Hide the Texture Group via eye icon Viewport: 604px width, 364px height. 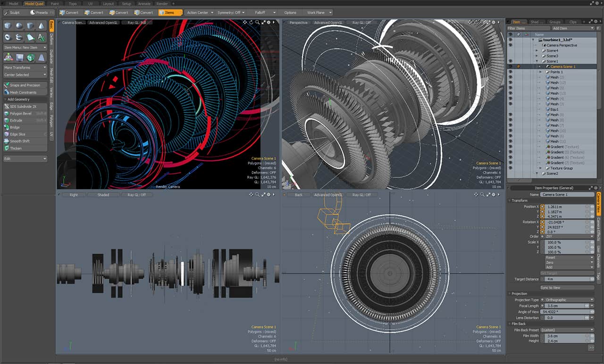pyautogui.click(x=510, y=168)
